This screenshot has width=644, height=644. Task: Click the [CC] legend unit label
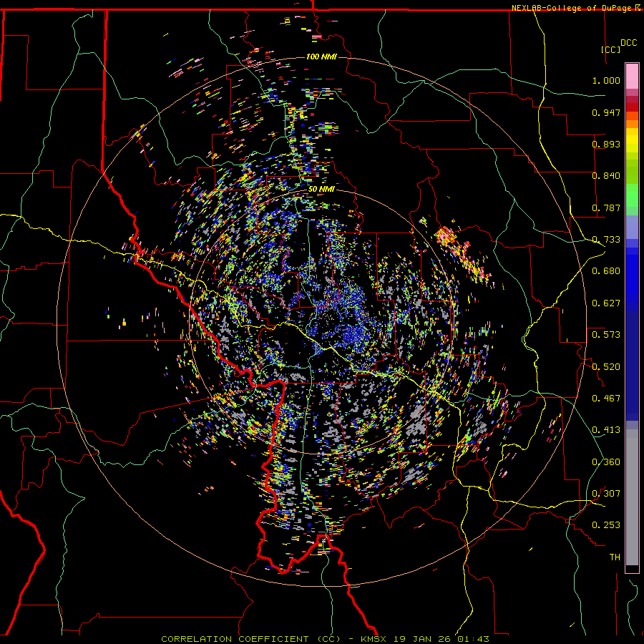(610, 49)
